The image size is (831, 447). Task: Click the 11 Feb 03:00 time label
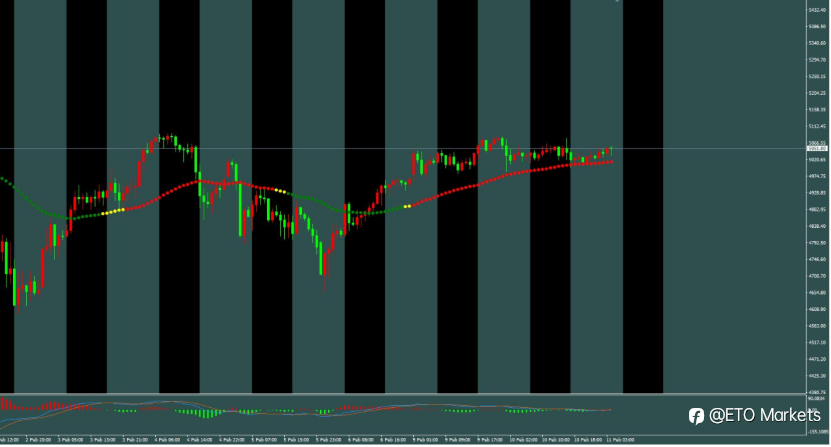tap(620, 440)
